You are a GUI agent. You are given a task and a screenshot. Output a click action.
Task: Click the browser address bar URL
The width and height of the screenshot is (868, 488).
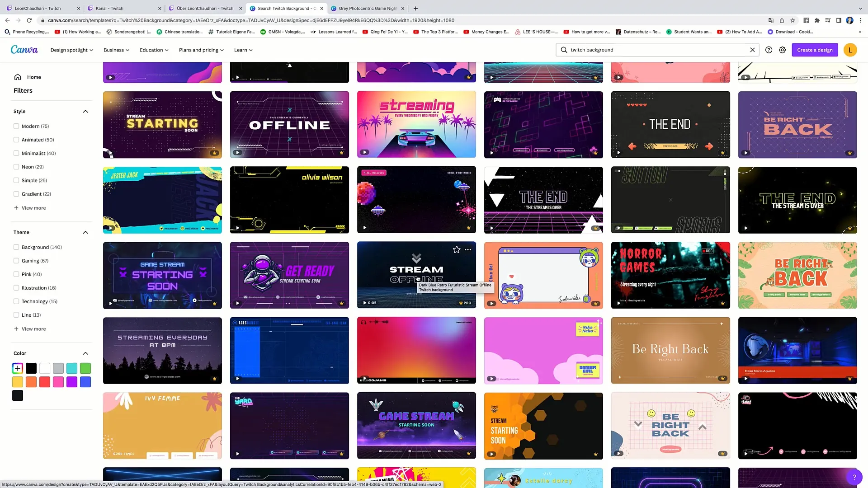point(251,20)
